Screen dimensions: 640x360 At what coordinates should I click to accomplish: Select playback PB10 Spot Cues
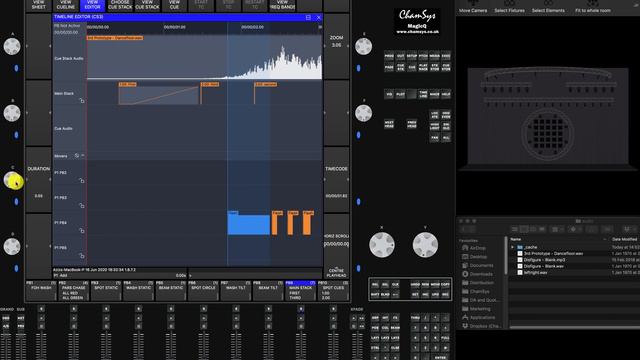click(333, 291)
